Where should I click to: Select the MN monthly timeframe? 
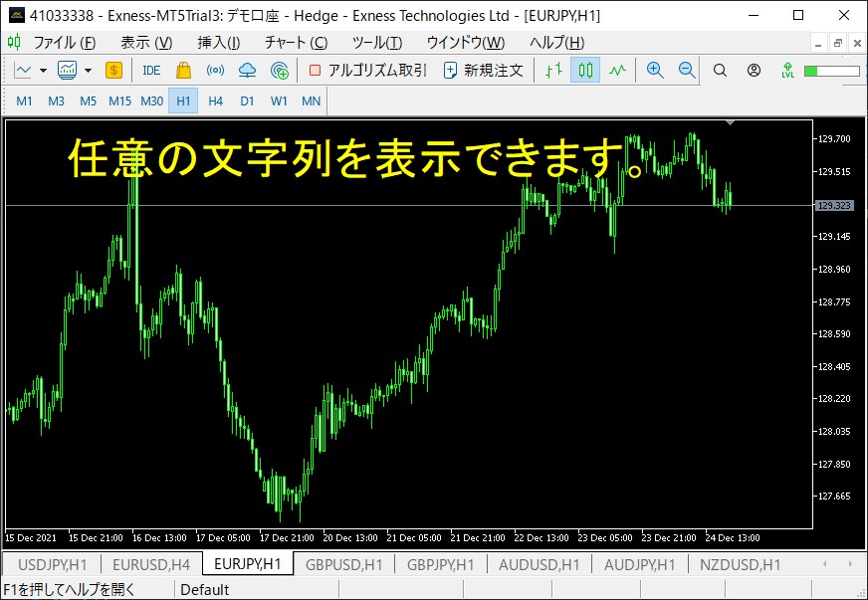[x=312, y=101]
